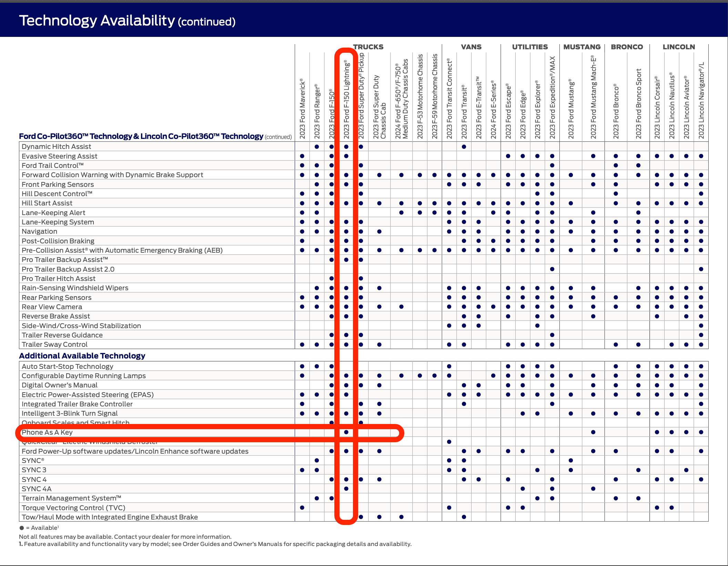This screenshot has width=728, height=566.
Task: Select the 'Navigation' row label
Action: pyautogui.click(x=39, y=231)
